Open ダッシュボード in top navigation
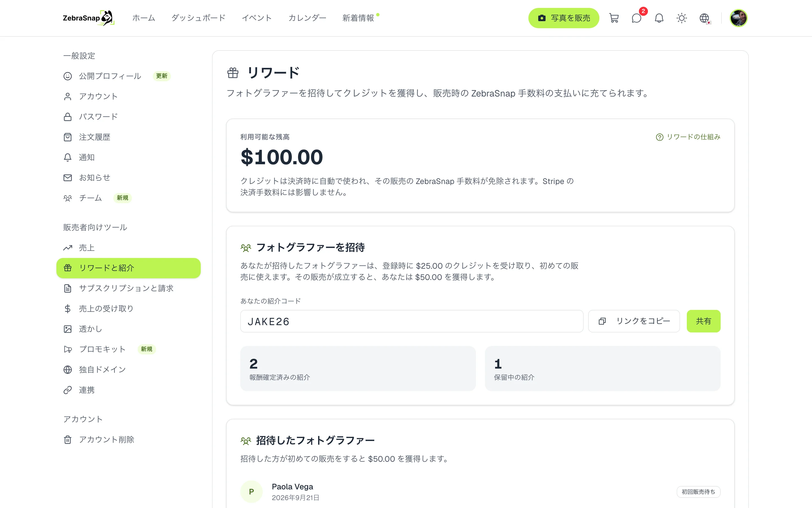The height and width of the screenshot is (508, 812). (x=198, y=18)
